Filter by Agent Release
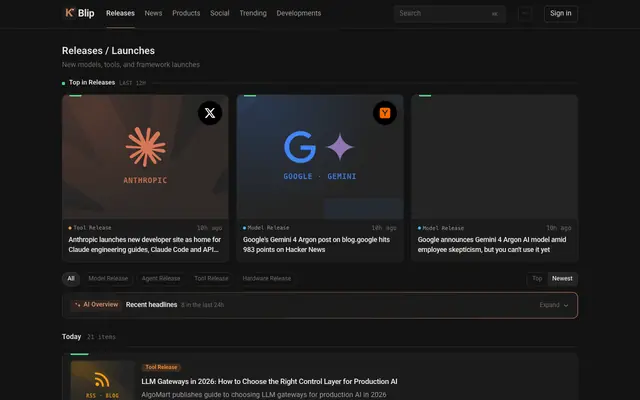 161,279
